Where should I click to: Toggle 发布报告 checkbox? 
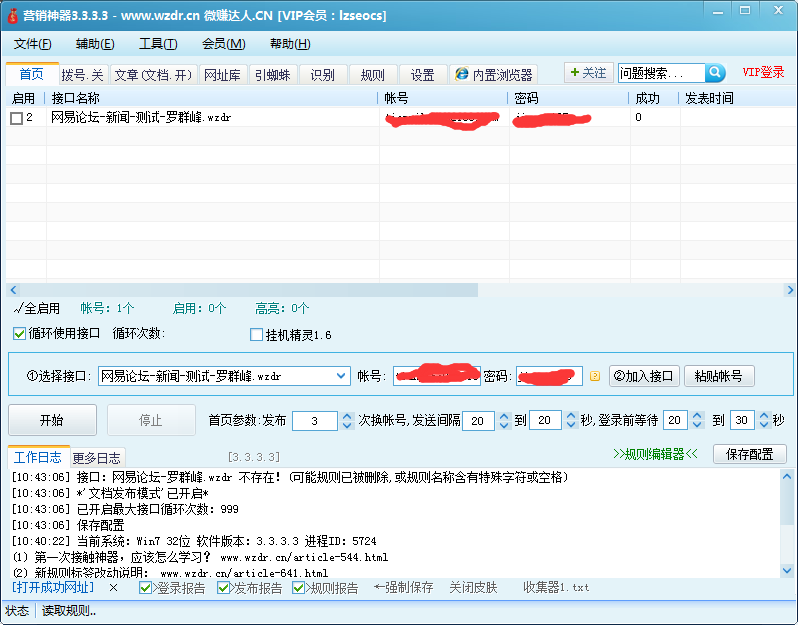[x=223, y=588]
